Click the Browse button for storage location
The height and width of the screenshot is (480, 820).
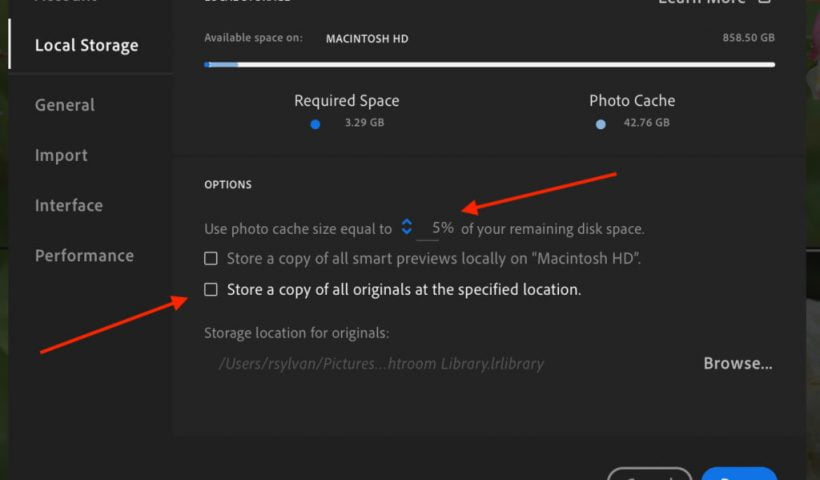[737, 363]
